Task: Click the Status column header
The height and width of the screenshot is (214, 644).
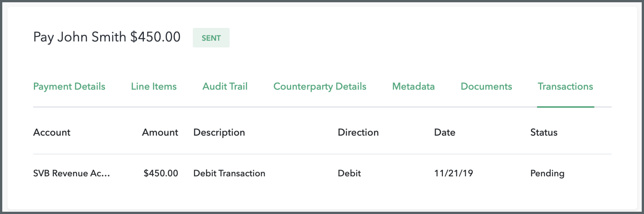Action: click(544, 132)
